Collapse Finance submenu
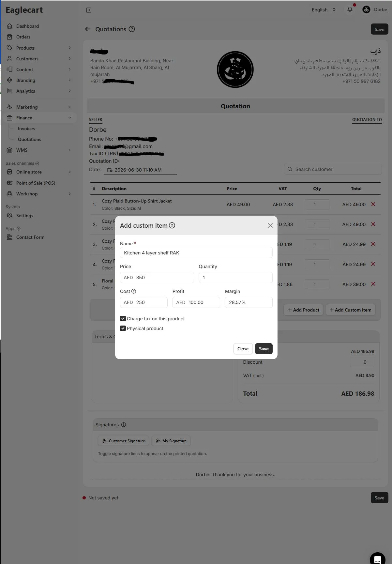This screenshot has width=392, height=564. [69, 118]
